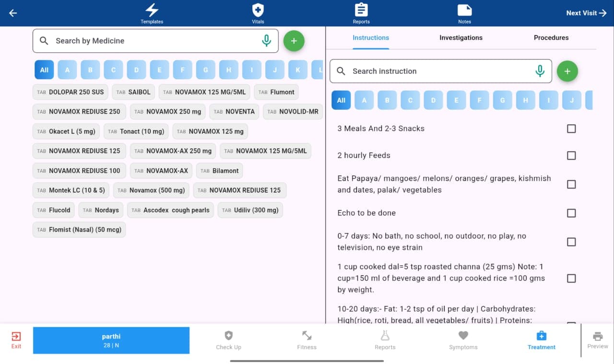Select Tonact (10 mg) chip

[136, 131]
